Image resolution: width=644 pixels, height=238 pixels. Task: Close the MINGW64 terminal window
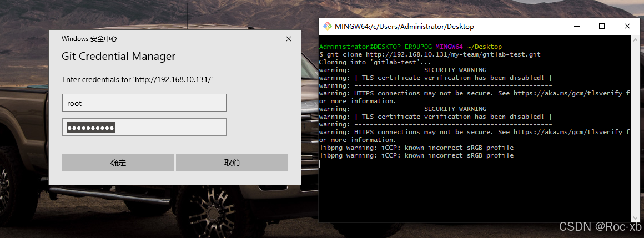point(627,27)
